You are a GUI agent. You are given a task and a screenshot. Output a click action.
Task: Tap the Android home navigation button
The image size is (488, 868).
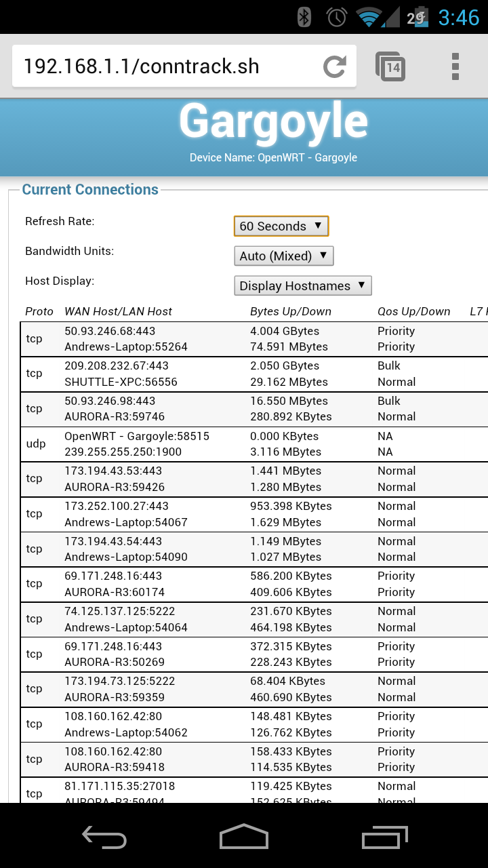point(244,837)
